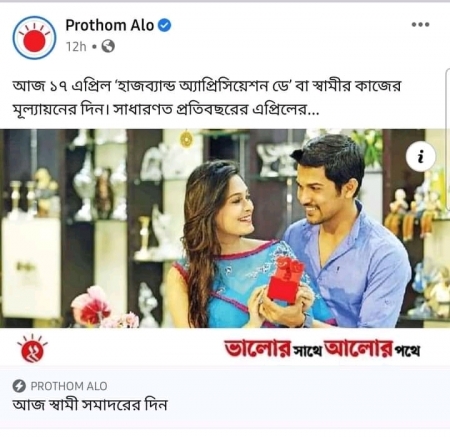Open the article headline 'আজ স্বামী সমাদরের দিন'
Image resolution: width=450 pixels, height=437 pixels.
[x=90, y=405]
